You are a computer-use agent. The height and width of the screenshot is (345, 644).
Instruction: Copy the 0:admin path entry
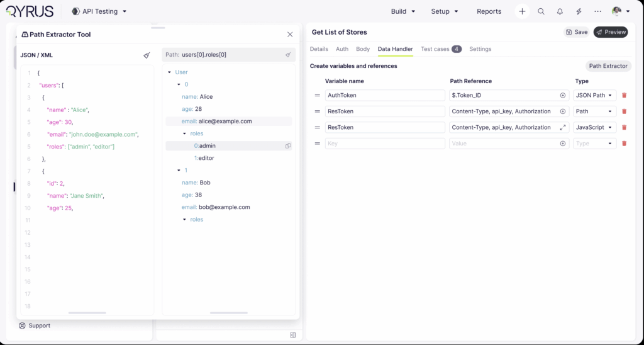(x=288, y=146)
